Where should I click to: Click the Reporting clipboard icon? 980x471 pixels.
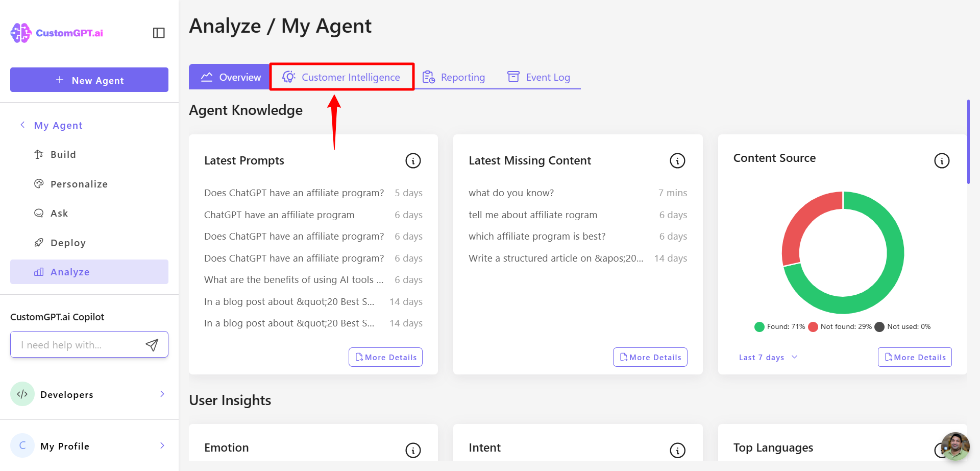pyautogui.click(x=428, y=77)
